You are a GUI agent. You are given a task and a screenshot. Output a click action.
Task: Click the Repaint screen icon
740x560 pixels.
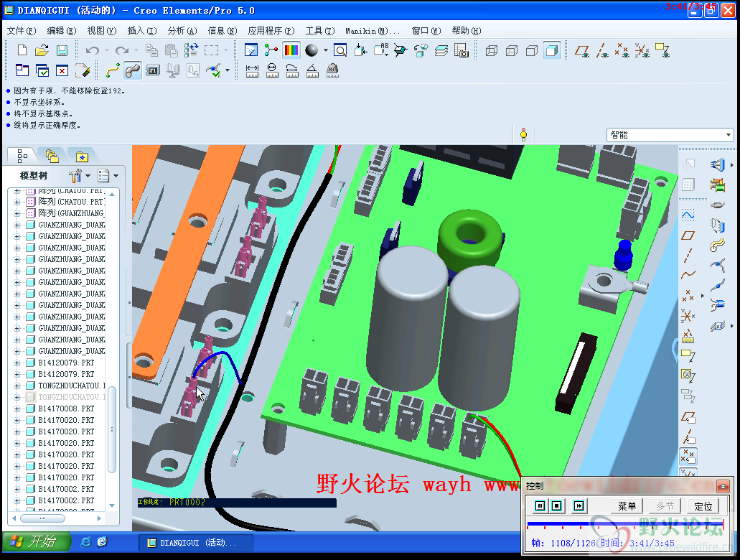coord(251,50)
